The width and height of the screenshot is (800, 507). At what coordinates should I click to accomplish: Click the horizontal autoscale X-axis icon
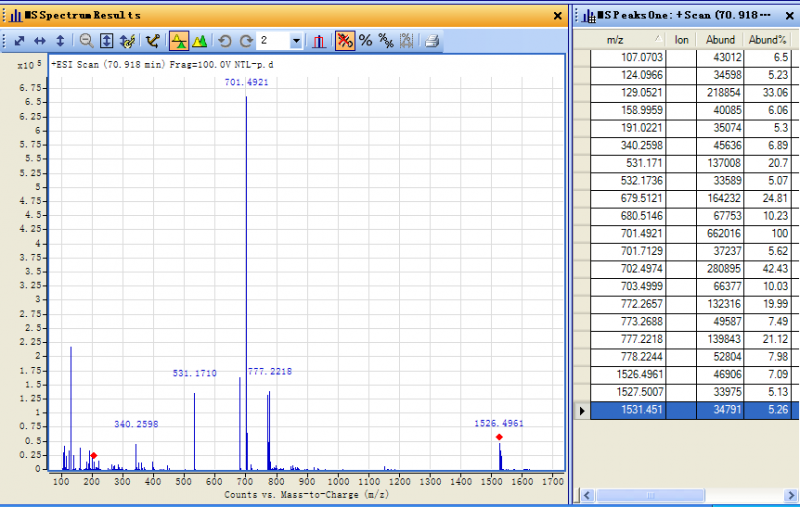pos(39,41)
